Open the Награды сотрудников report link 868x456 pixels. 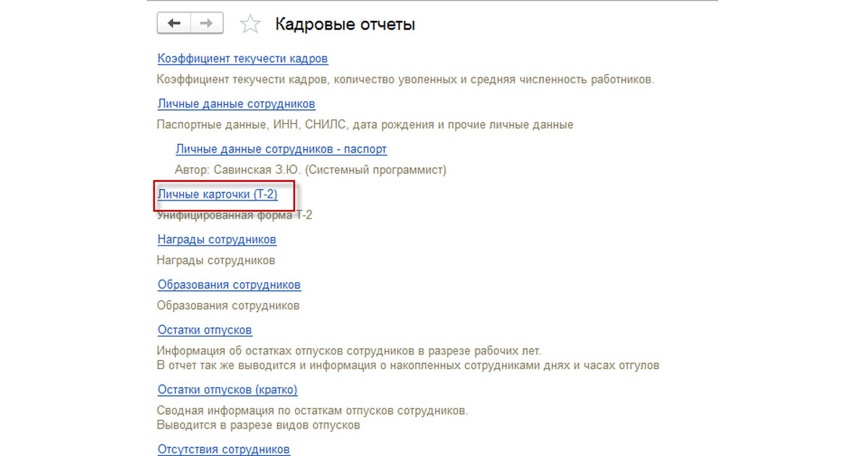click(x=216, y=239)
